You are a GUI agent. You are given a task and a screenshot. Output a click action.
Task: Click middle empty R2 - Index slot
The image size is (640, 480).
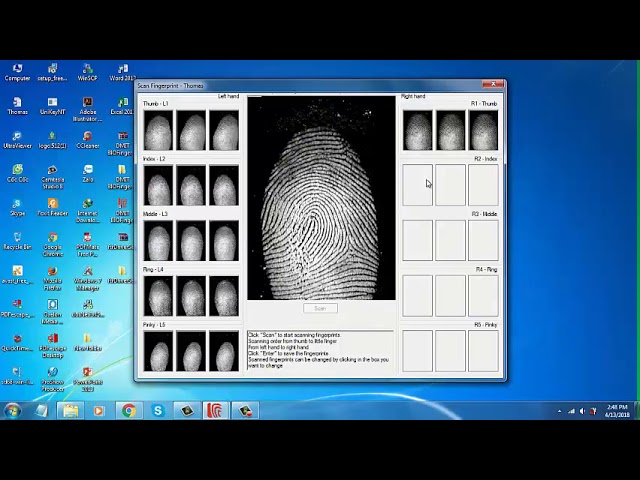pos(451,185)
